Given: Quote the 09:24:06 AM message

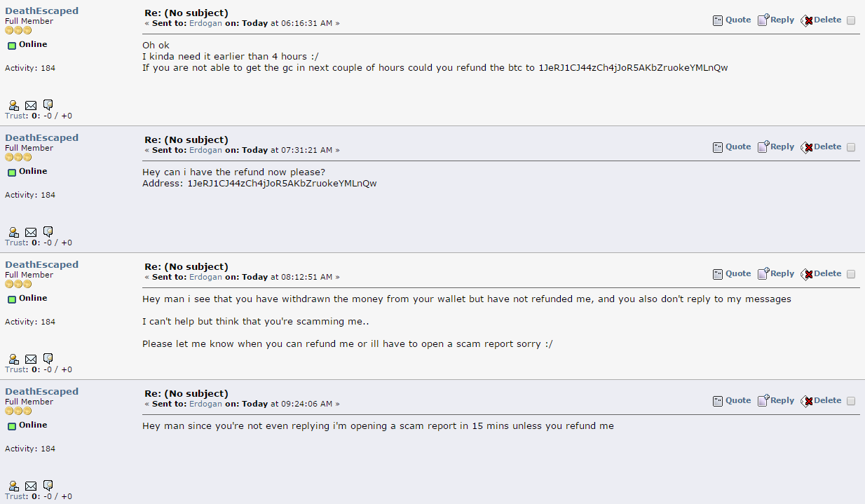Looking at the screenshot, I should 732,401.
